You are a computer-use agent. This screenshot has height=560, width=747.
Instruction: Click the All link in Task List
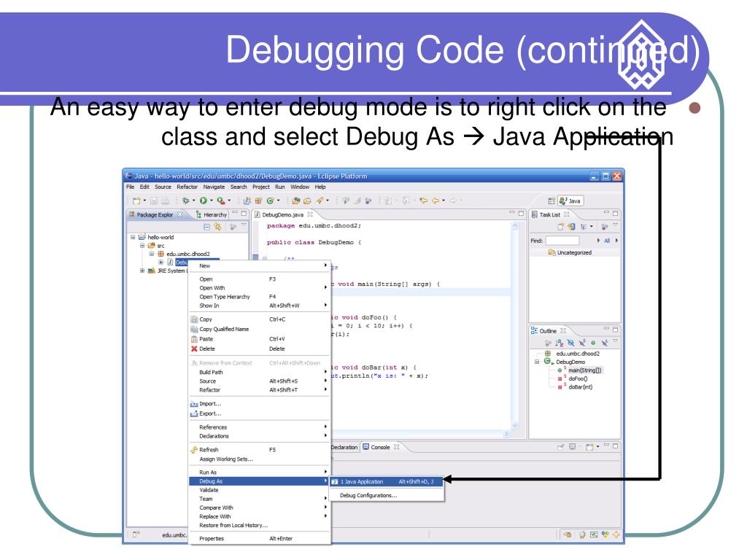click(x=607, y=241)
